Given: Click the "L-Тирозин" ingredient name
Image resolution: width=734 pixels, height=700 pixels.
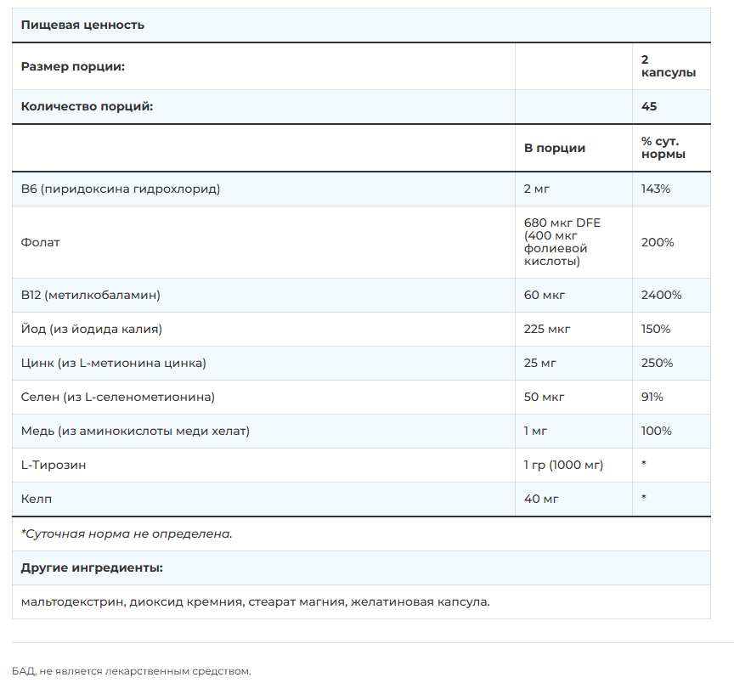Looking at the screenshot, I should (x=53, y=465).
